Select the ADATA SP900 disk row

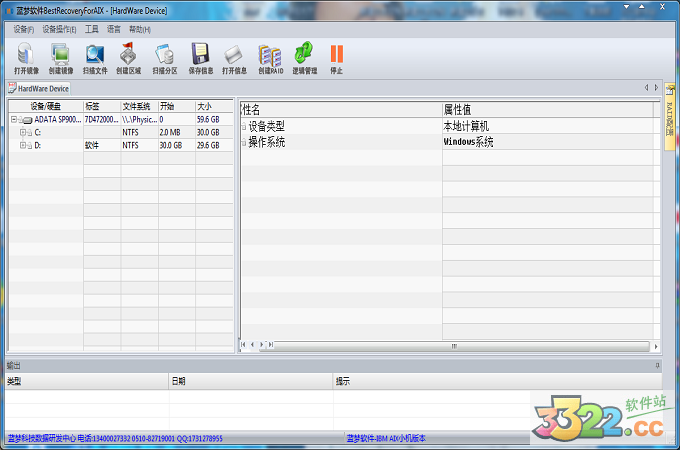point(121,120)
